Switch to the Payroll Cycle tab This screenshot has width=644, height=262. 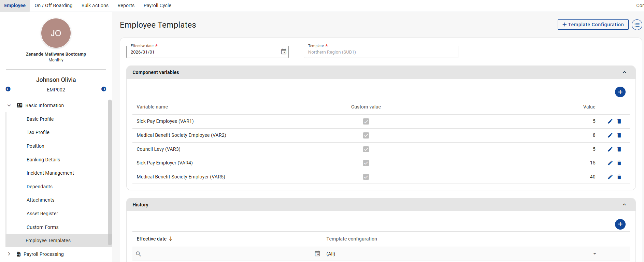point(157,5)
